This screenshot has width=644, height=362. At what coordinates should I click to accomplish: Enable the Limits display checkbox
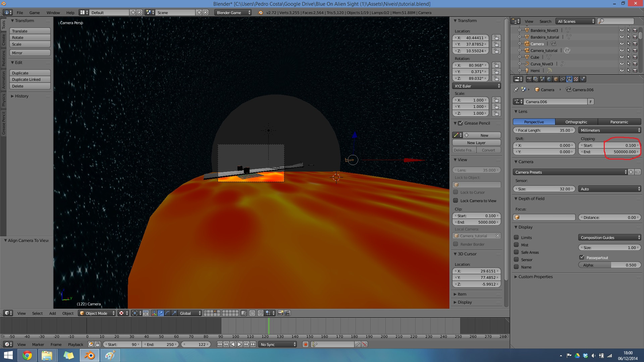point(516,237)
